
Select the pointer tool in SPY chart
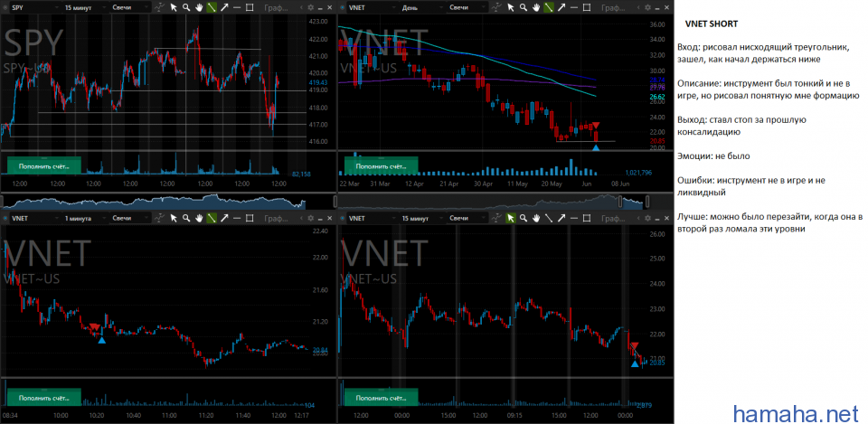pyautogui.click(x=174, y=8)
